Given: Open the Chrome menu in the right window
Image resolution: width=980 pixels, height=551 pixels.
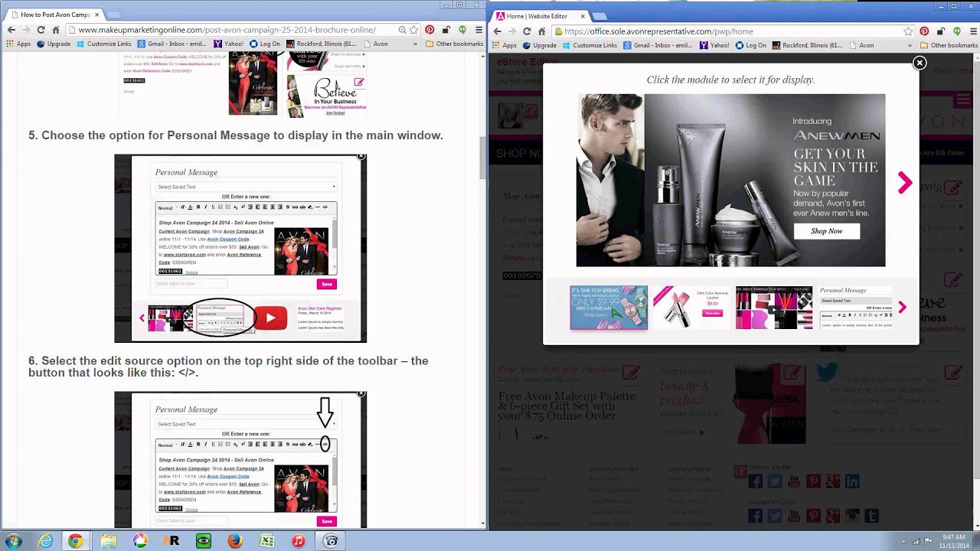Looking at the screenshot, I should click(972, 31).
